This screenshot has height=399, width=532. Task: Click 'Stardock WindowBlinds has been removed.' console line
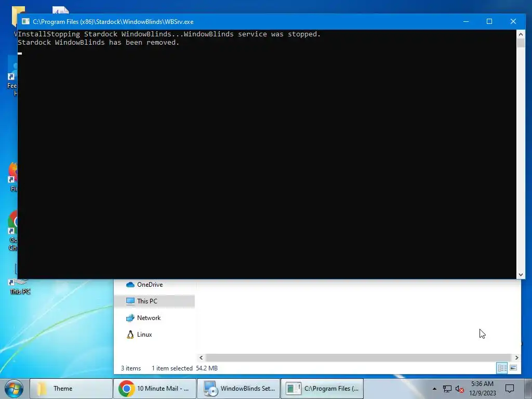(98, 43)
